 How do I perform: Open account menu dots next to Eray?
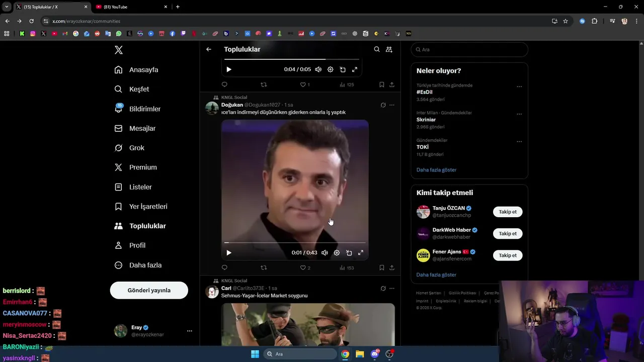tap(190, 331)
